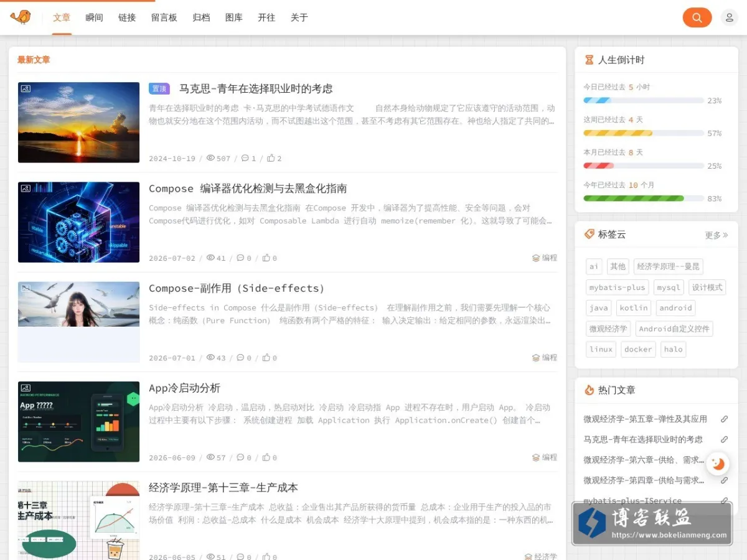This screenshot has height=560, width=747.
Task: Click thumbs-up icon of the 2026-07-01 post
Action: [x=266, y=358]
